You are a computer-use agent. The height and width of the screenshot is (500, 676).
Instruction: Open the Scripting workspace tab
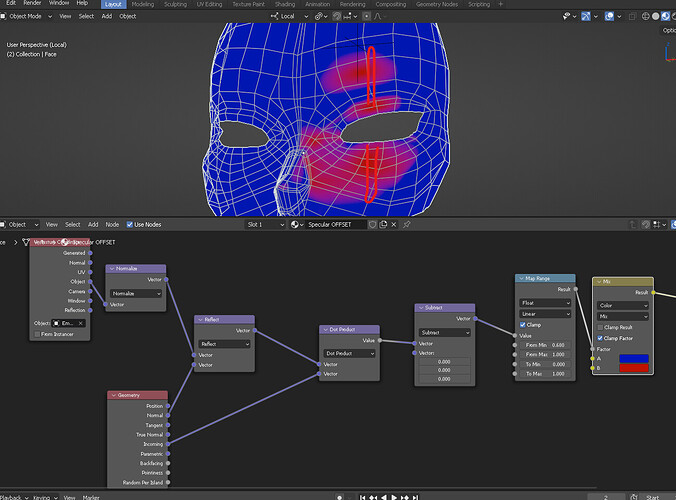coord(479,4)
